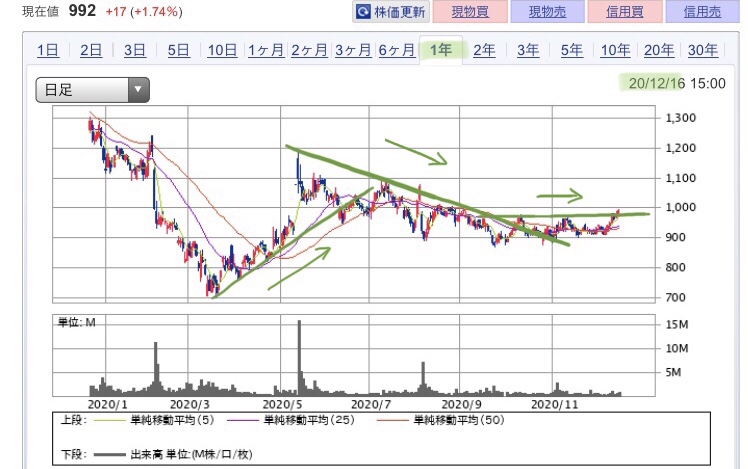Click the 現在値 label
748x469 pixels.
tap(40, 11)
